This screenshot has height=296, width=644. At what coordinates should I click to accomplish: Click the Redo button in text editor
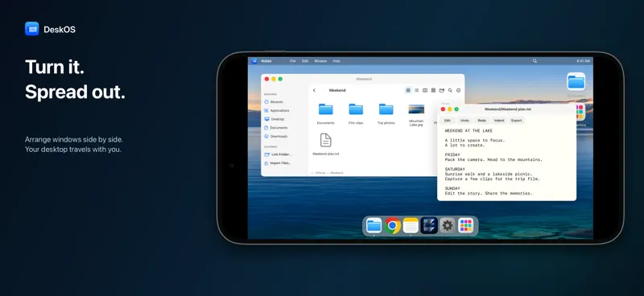pyautogui.click(x=481, y=121)
